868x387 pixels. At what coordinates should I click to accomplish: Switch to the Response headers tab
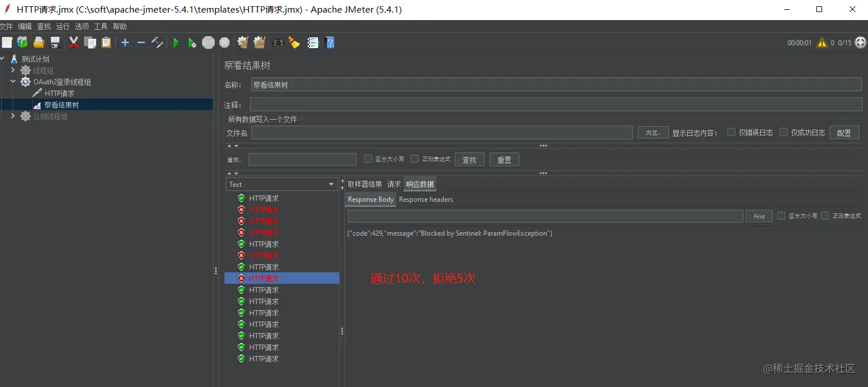(x=426, y=200)
